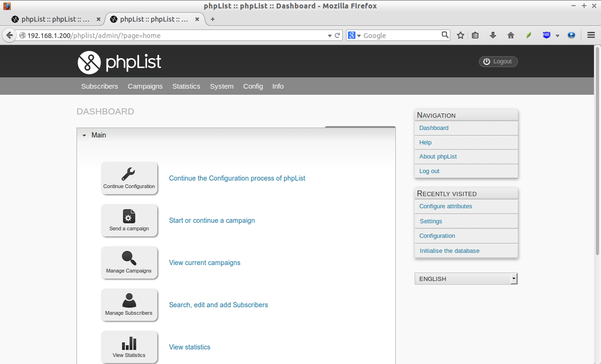Click the View statistics link
601x364 pixels.
click(190, 347)
